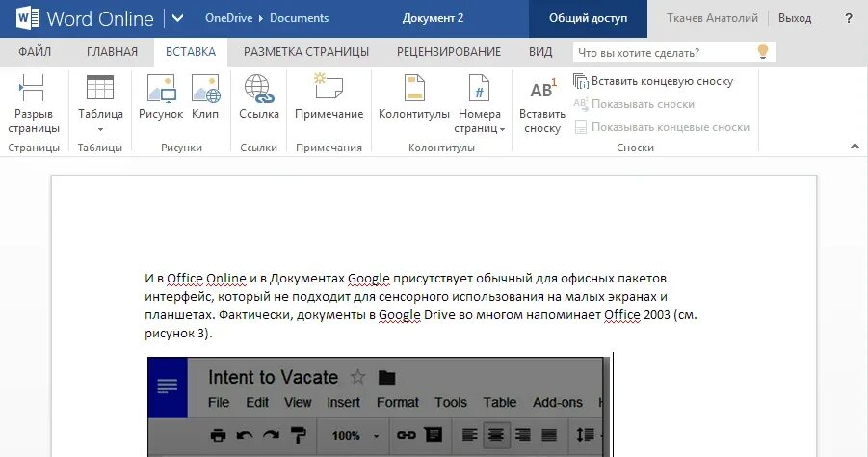This screenshot has width=868, height=457.
Task: Click the word 'Google' in the first paragraph line
Action: pos(369,278)
